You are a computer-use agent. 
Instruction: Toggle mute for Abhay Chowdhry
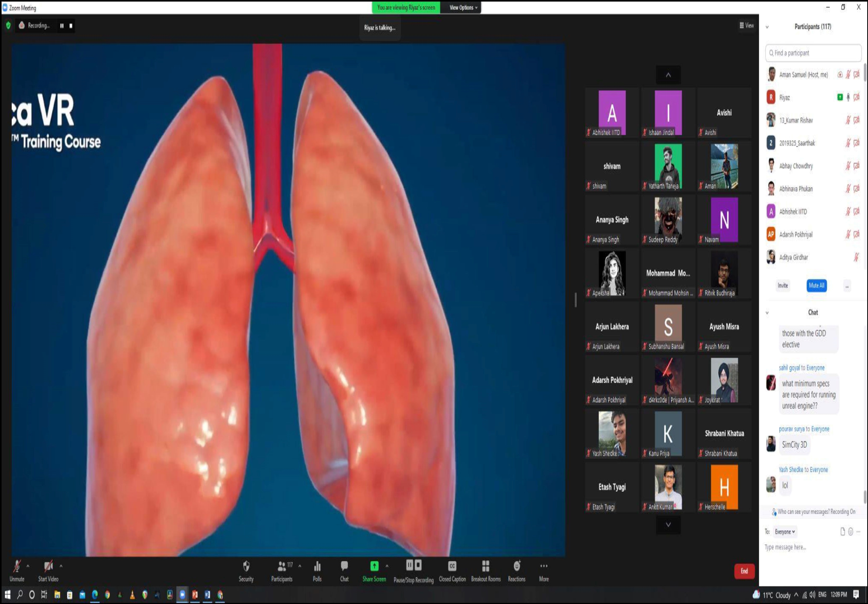(x=848, y=166)
